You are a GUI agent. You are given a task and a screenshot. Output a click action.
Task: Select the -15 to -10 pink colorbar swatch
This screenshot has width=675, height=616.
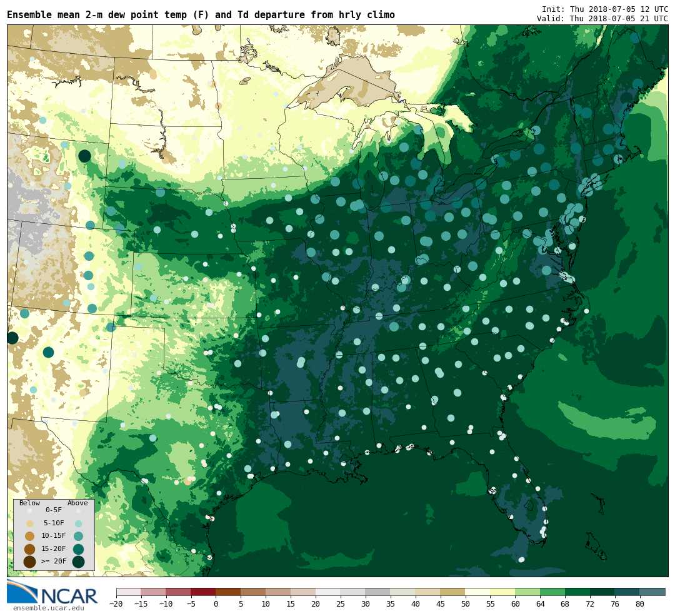(154, 592)
